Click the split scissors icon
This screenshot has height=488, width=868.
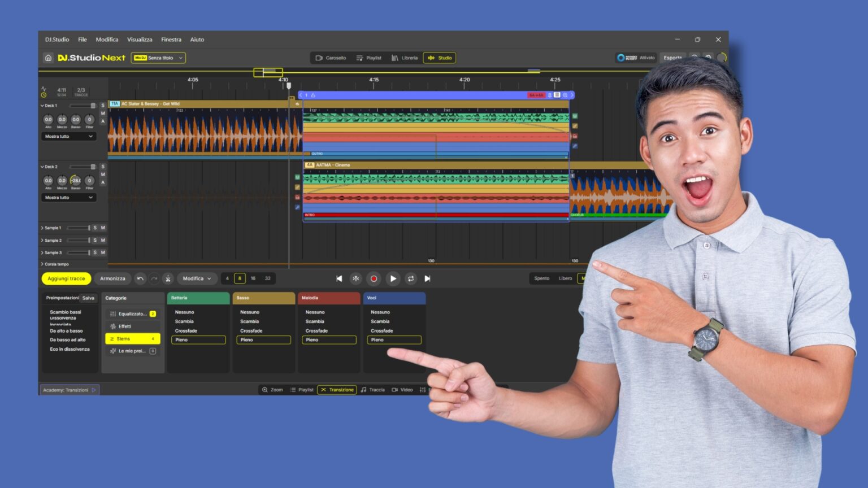(168, 278)
